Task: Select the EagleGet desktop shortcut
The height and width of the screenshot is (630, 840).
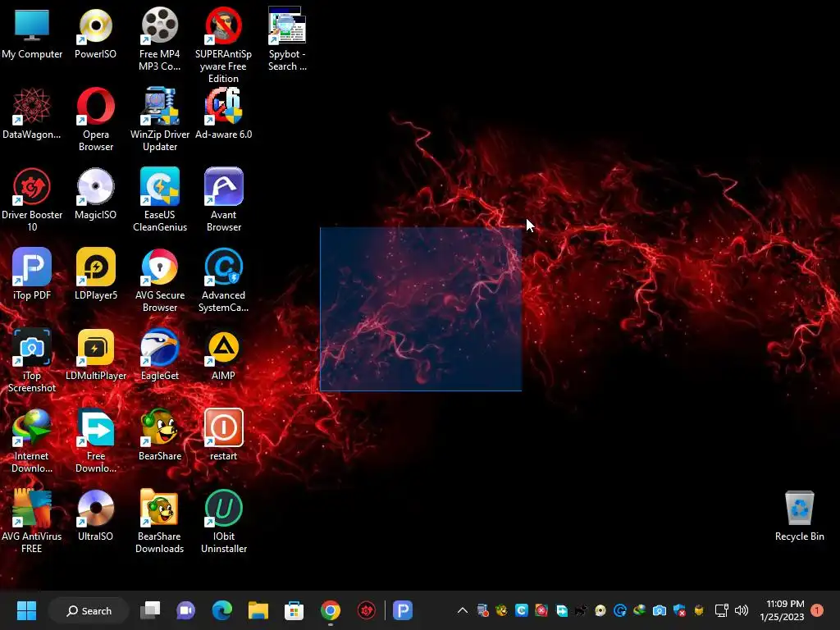Action: 160,354
